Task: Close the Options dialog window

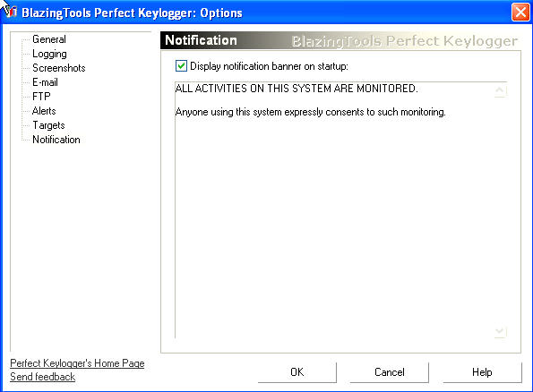Action: (x=520, y=13)
